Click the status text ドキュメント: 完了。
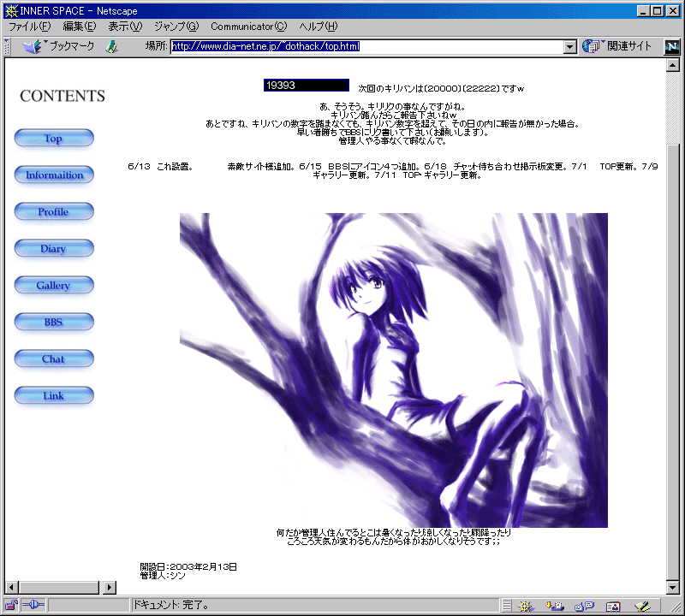685x616 pixels. (171, 605)
